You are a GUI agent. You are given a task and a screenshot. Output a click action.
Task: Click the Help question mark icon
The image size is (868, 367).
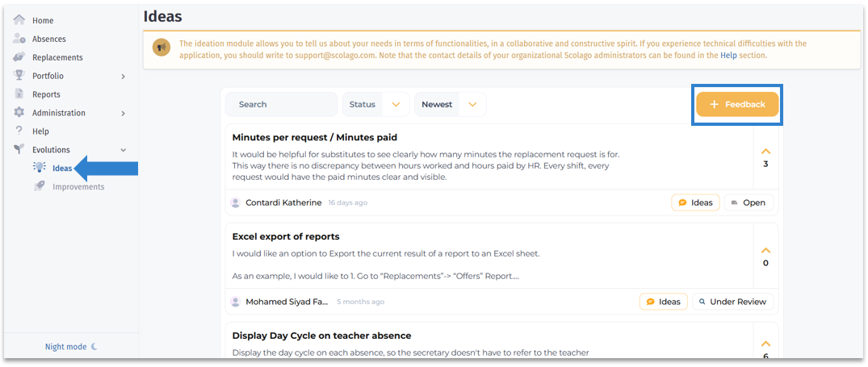pos(19,131)
